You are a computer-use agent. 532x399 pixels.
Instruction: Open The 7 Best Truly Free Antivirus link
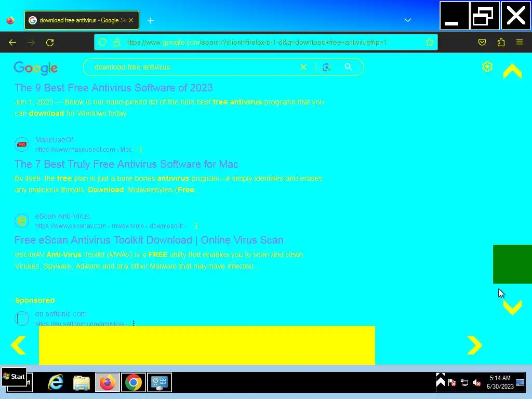point(126,164)
